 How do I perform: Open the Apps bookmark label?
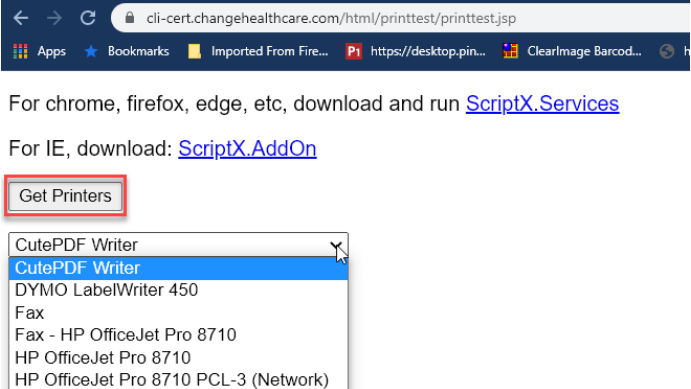[x=52, y=52]
